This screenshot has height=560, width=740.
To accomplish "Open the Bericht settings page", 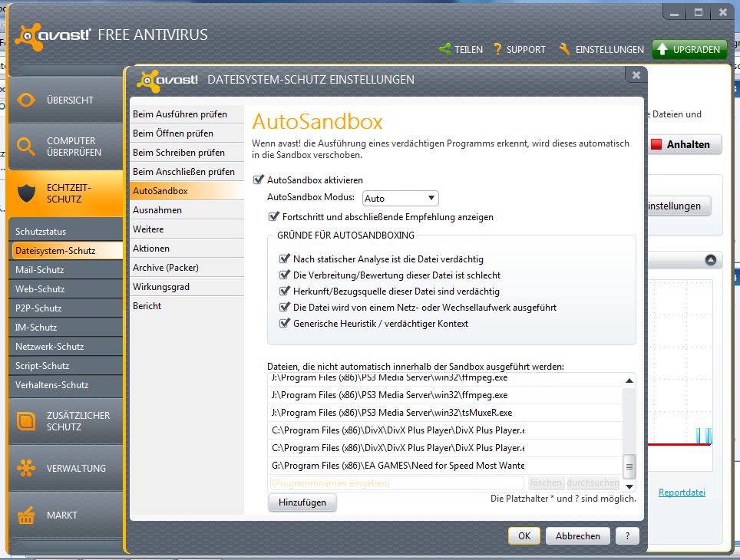I will pyautogui.click(x=187, y=306).
